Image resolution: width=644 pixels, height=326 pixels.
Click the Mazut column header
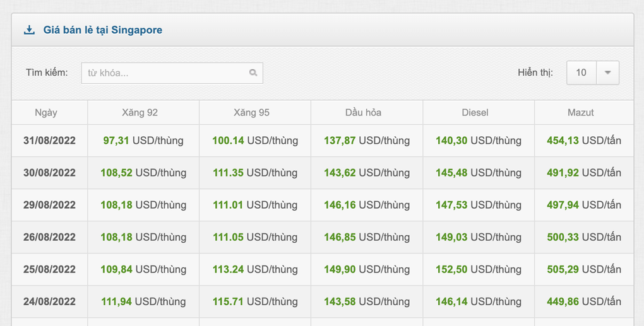click(x=580, y=112)
